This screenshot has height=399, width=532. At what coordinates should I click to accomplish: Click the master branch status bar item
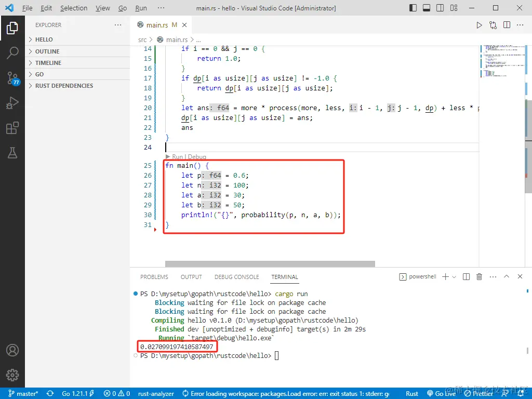tap(23, 394)
